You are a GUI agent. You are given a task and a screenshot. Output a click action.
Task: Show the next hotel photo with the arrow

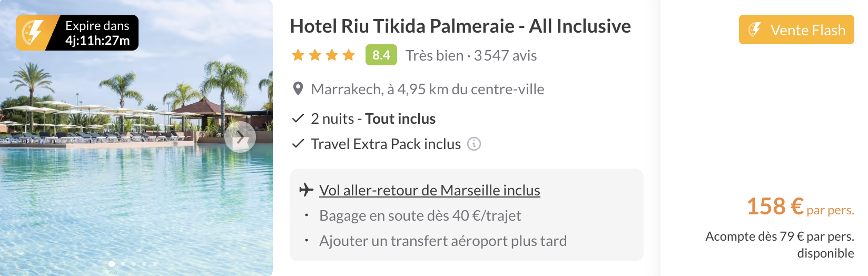coord(240,137)
